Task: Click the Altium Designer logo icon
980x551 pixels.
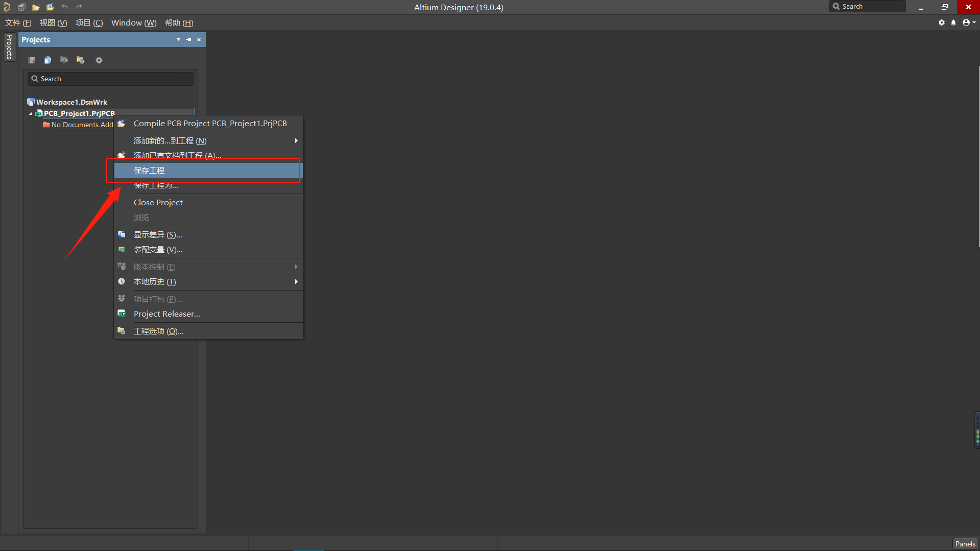Action: click(x=7, y=7)
